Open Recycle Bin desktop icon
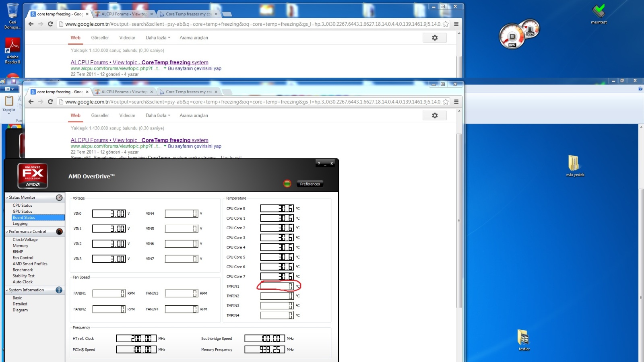The image size is (644, 362). [12, 16]
